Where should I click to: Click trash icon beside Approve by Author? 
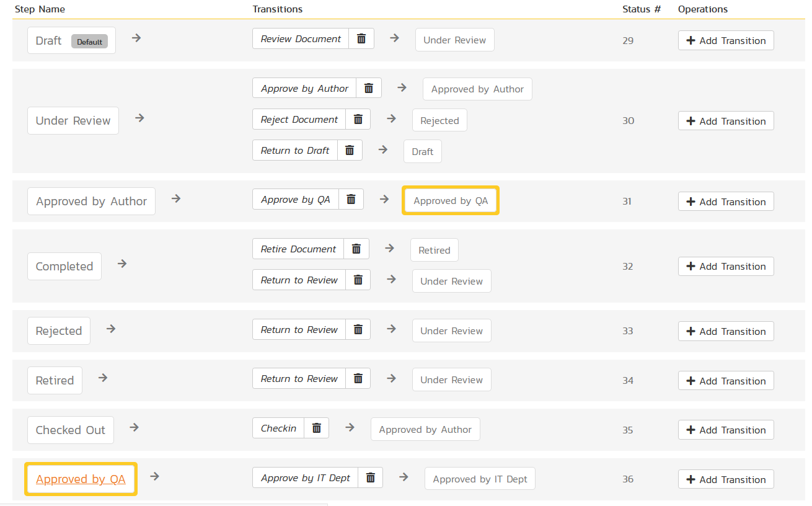369,88
